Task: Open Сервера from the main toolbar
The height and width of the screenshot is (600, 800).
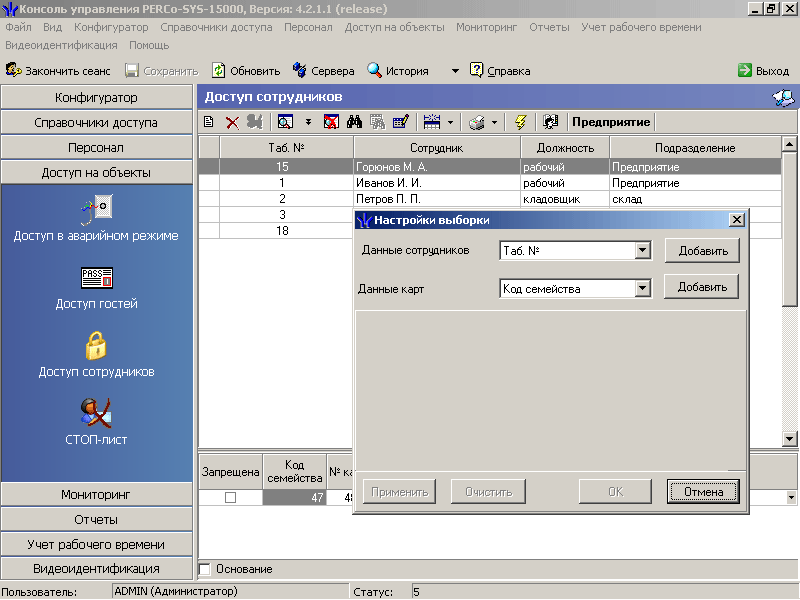Action: [323, 70]
